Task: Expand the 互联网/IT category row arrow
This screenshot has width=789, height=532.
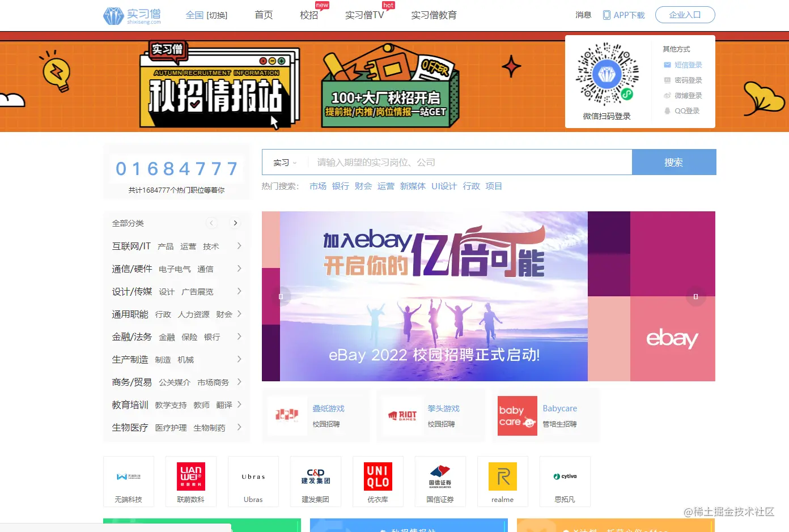Action: (x=239, y=246)
